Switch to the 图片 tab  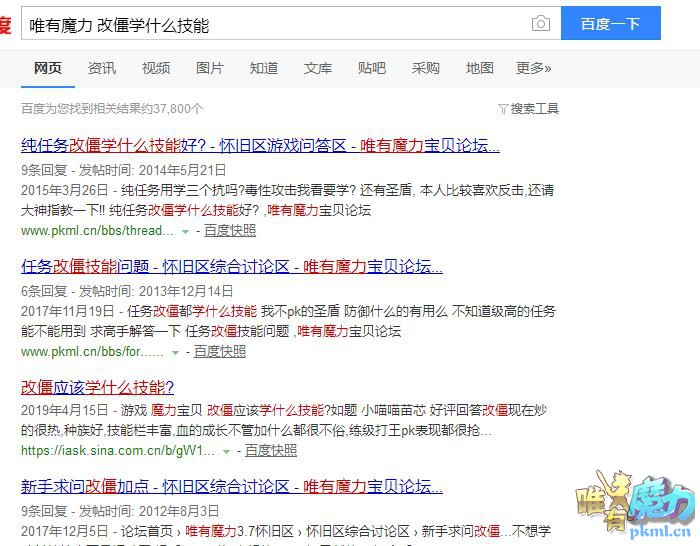tap(210, 68)
